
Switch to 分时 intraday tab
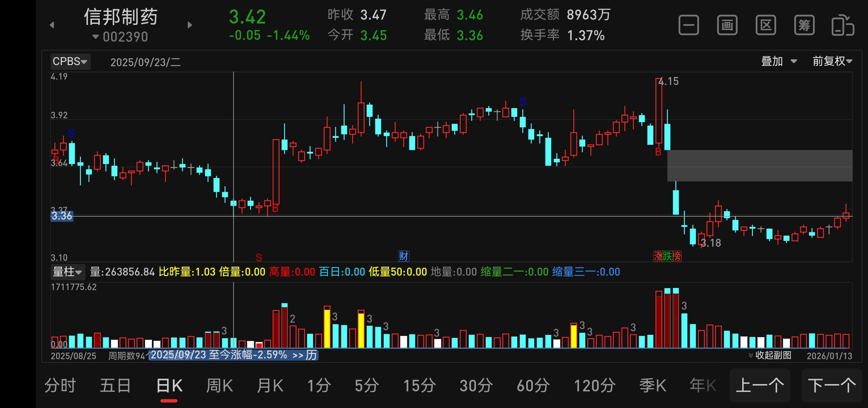60,386
